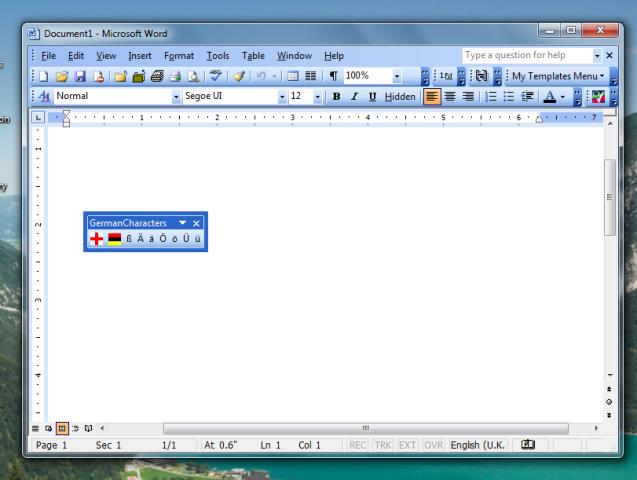Click the increase indent icon

(x=527, y=96)
